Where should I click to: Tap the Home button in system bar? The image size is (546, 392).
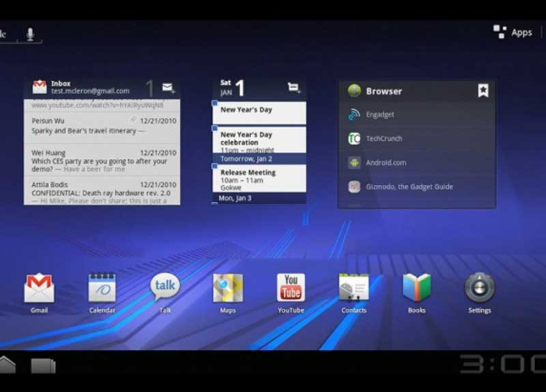click(7, 365)
